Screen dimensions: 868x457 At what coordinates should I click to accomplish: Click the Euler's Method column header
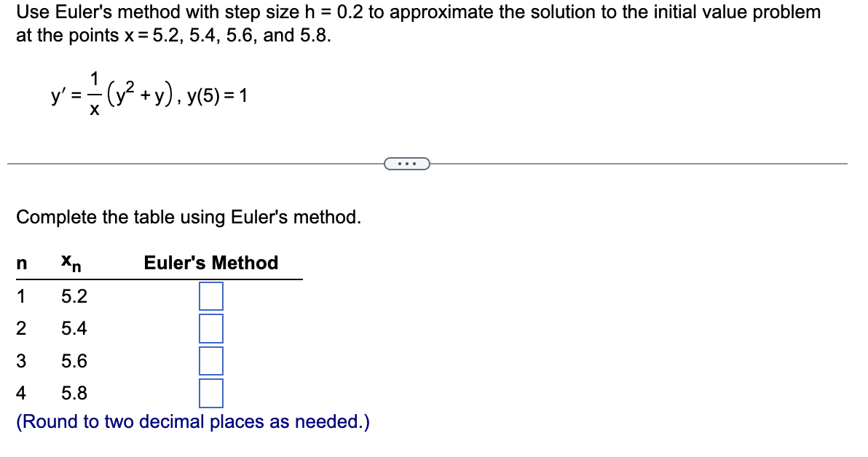tap(211, 263)
